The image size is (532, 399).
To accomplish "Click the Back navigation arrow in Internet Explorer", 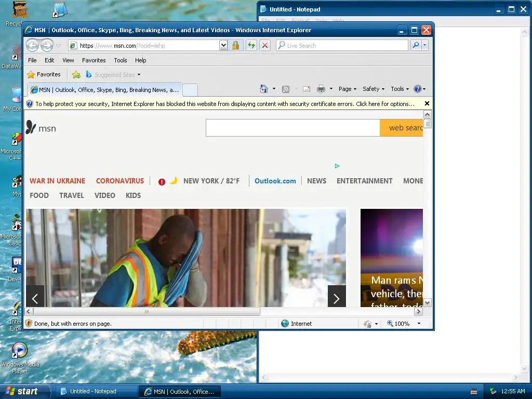I will [x=33, y=45].
